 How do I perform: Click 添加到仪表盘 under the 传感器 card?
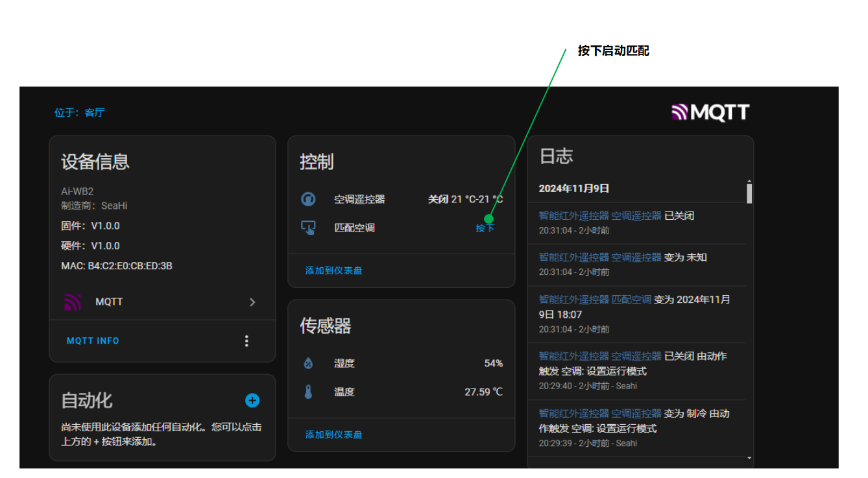pos(333,435)
